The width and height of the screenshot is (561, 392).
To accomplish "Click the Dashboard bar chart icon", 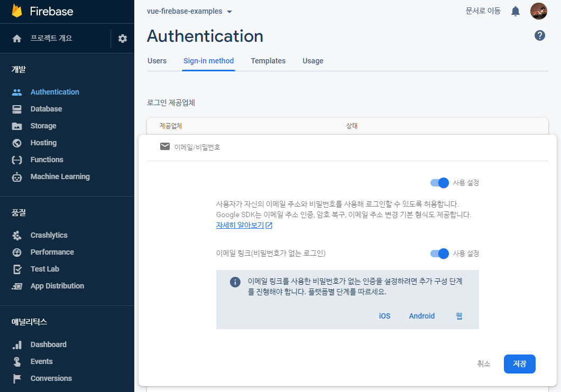I will click(17, 345).
